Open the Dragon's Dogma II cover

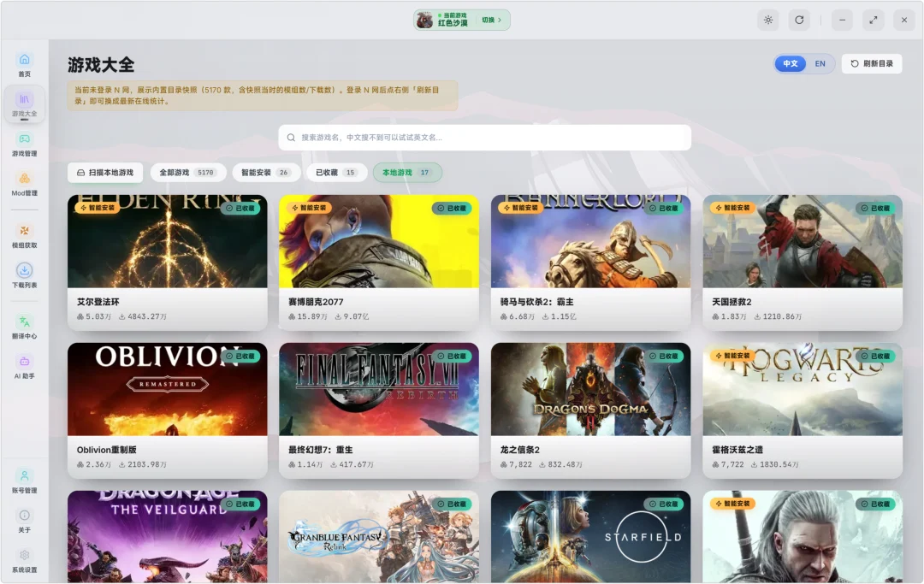tap(590, 389)
